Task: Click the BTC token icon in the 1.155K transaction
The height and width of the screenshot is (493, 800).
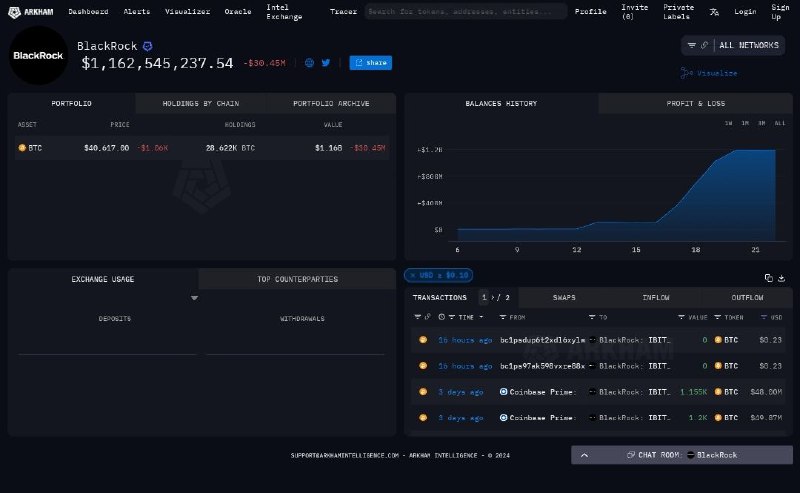Action: [x=718, y=392]
